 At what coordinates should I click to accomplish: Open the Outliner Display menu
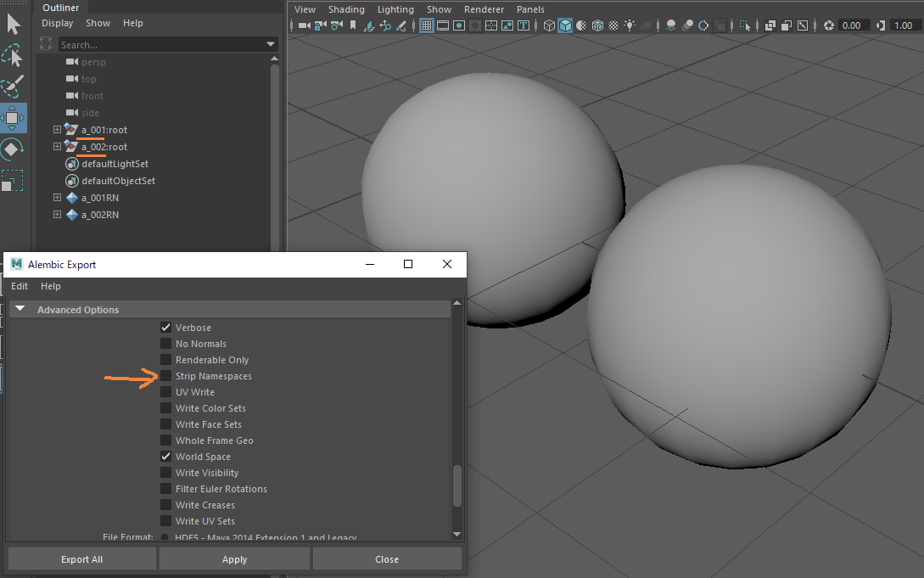pyautogui.click(x=57, y=23)
